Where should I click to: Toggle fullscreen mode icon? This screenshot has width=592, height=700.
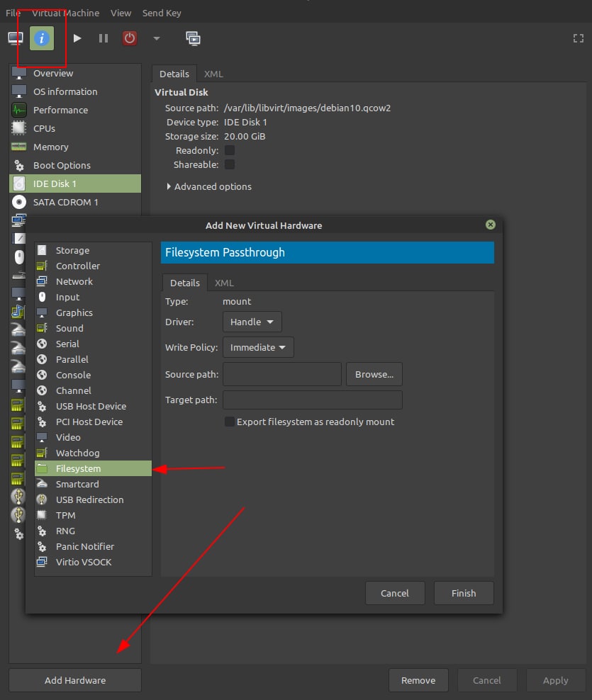coord(578,38)
